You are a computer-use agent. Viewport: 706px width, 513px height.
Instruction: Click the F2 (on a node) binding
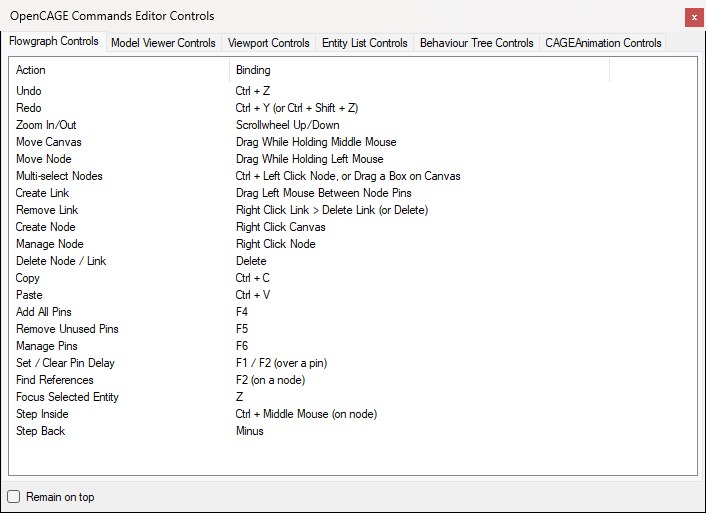(x=270, y=380)
